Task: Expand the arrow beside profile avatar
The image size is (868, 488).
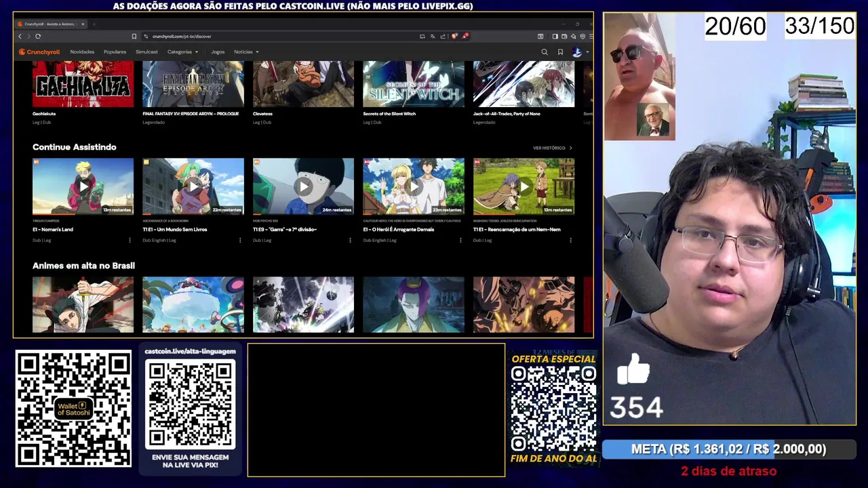Action: coord(587,52)
